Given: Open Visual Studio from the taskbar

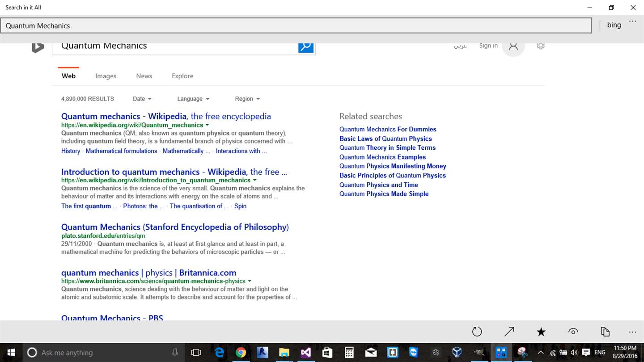Looking at the screenshot, I should point(306,353).
